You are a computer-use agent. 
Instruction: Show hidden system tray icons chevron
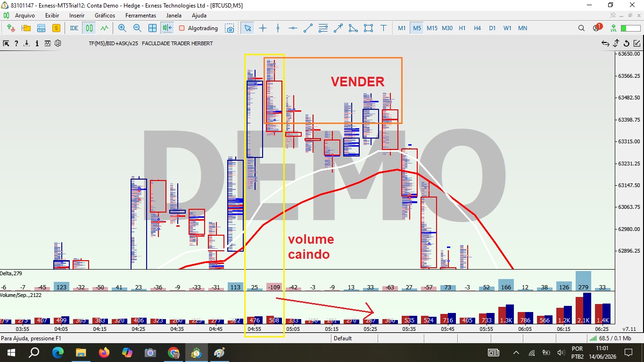coord(516,353)
